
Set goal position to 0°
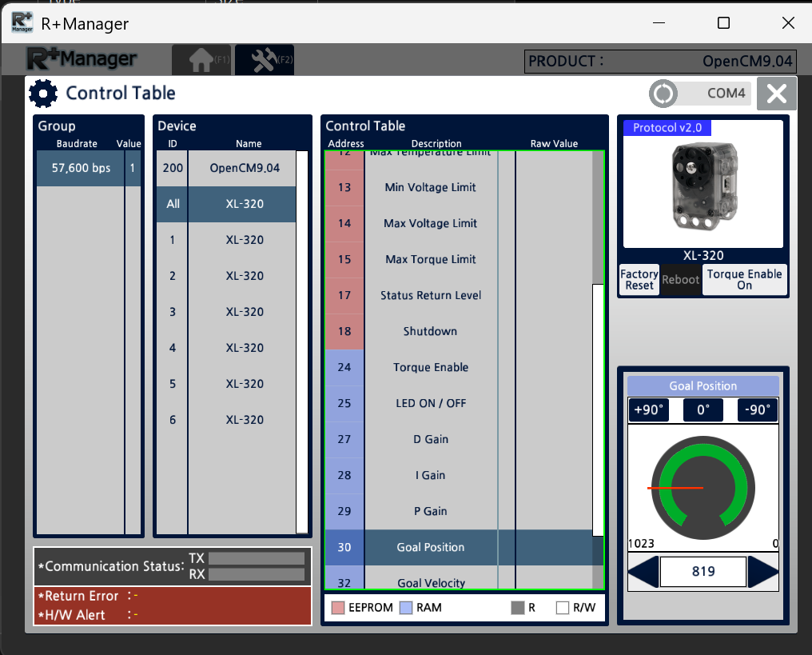(703, 410)
